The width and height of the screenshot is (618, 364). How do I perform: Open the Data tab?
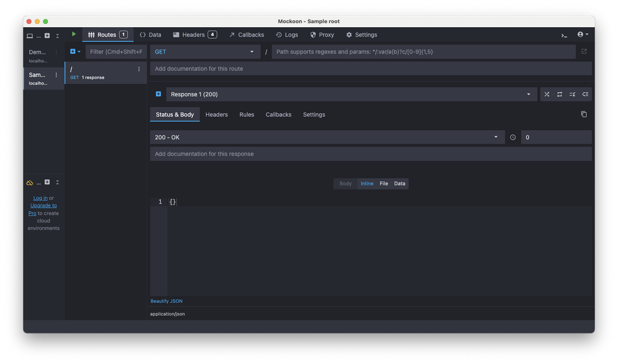150,34
